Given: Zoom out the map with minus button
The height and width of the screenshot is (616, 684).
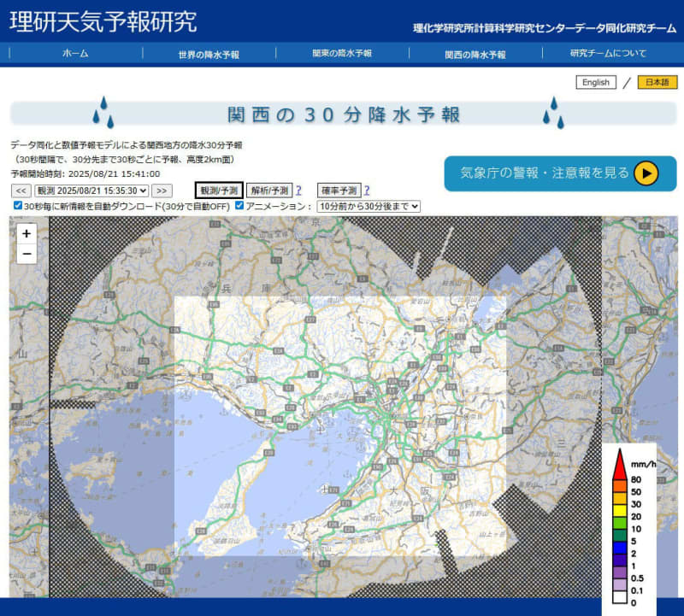Looking at the screenshot, I should (x=27, y=254).
